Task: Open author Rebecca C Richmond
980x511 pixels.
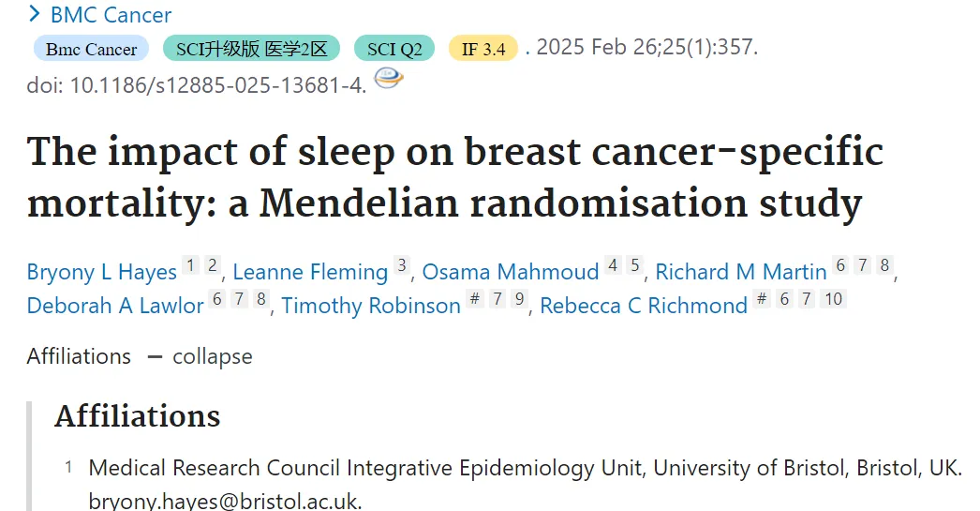Action: point(644,306)
